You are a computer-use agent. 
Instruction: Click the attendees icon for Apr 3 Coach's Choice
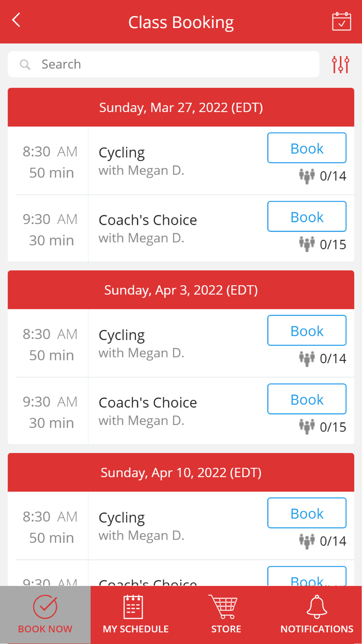click(307, 427)
